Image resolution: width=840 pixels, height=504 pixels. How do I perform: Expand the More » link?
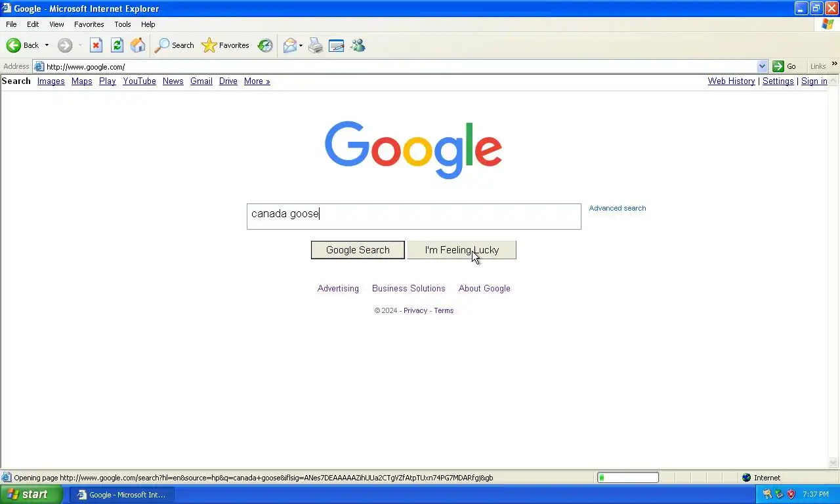tap(257, 81)
